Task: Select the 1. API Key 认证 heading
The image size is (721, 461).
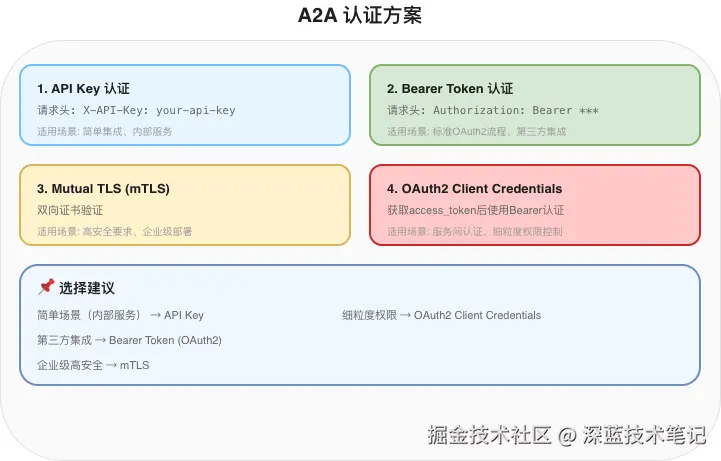Action: pyautogui.click(x=84, y=89)
